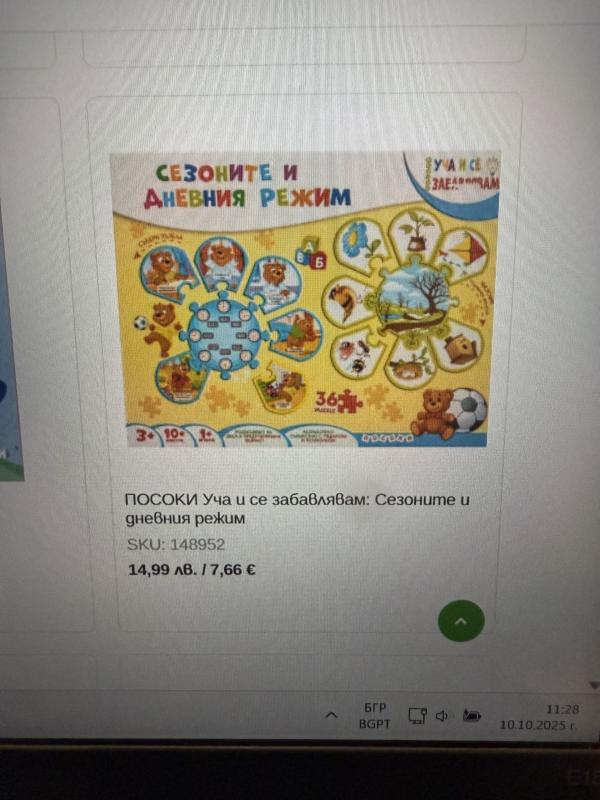600x800 pixels.
Task: Click the battery status tray icon
Action: [472, 716]
